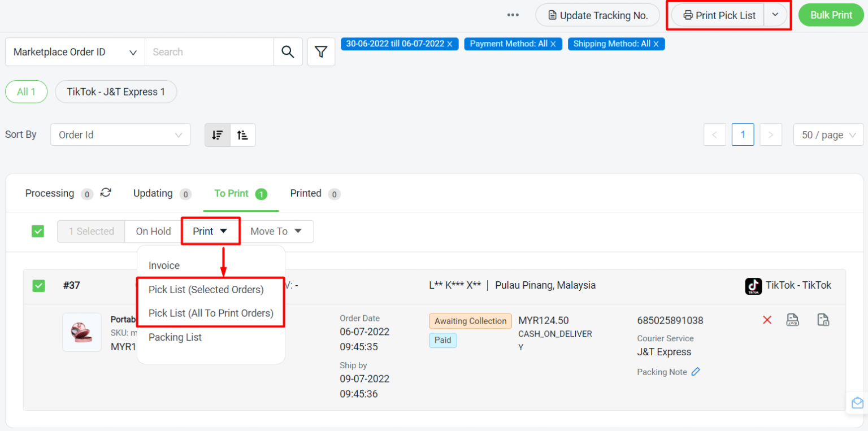Uncheck the order #37 checkbox
The width and height of the screenshot is (868, 431).
38,286
